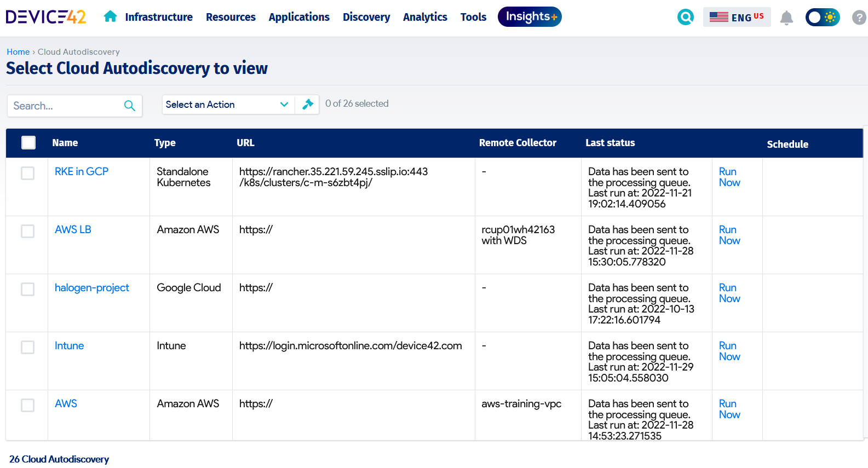Run Now for Intune
This screenshot has height=468, width=868.
pyautogui.click(x=729, y=351)
